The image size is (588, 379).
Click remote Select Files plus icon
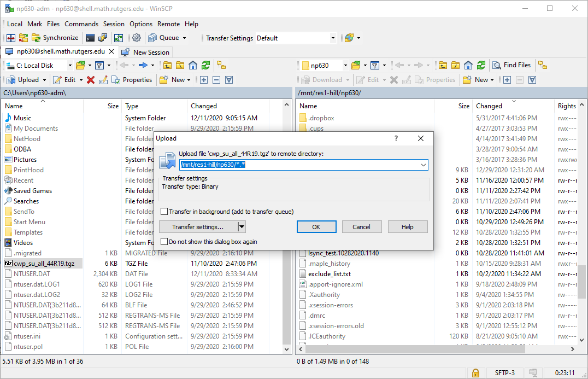click(x=507, y=80)
